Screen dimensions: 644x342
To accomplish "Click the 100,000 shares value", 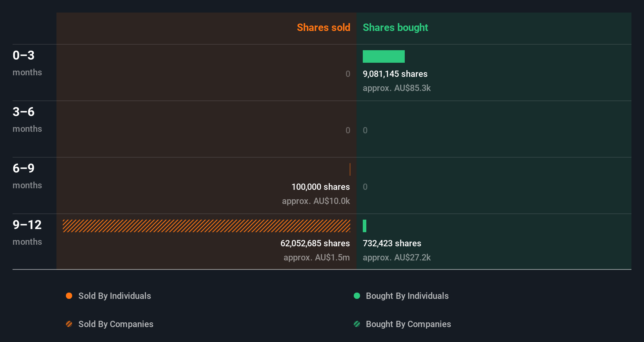I will click(x=320, y=187).
